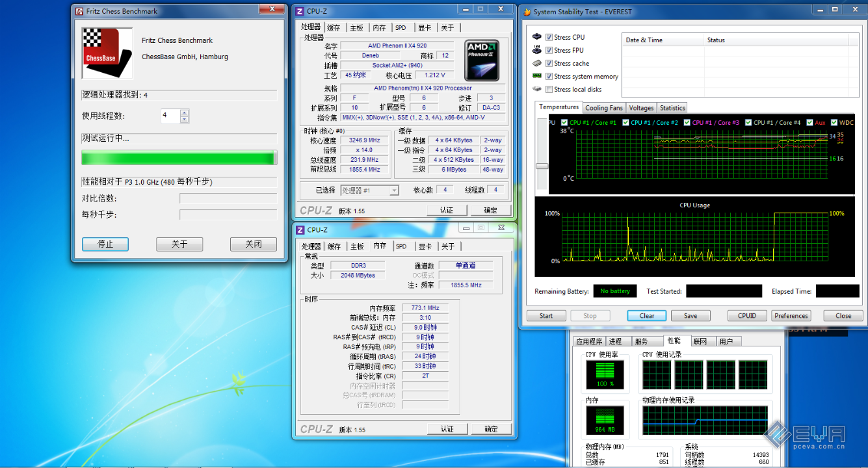The image size is (868, 468).
Task: Open the SPD tab in upper CPU-Z window
Action: tap(401, 28)
